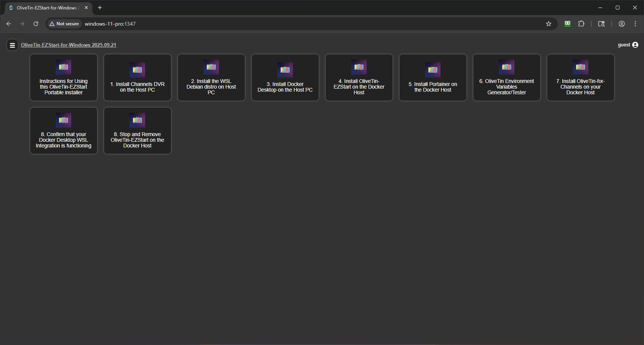The image size is (644, 345).
Task: Reload the current page
Action: tap(36, 24)
